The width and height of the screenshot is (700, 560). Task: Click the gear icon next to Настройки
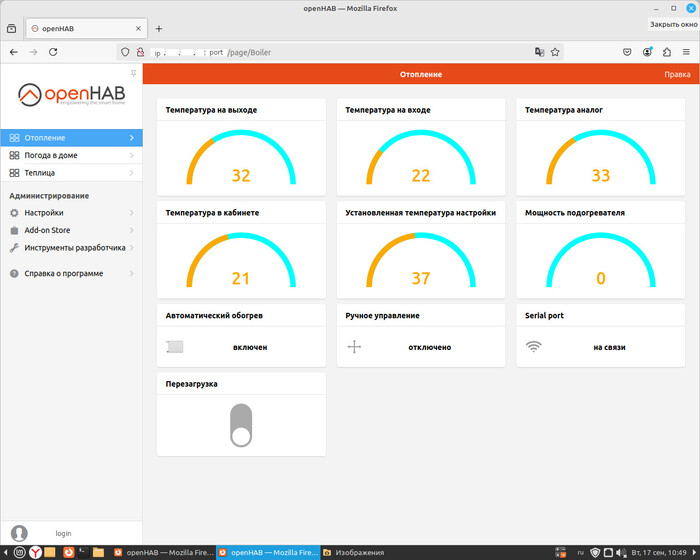click(x=14, y=213)
